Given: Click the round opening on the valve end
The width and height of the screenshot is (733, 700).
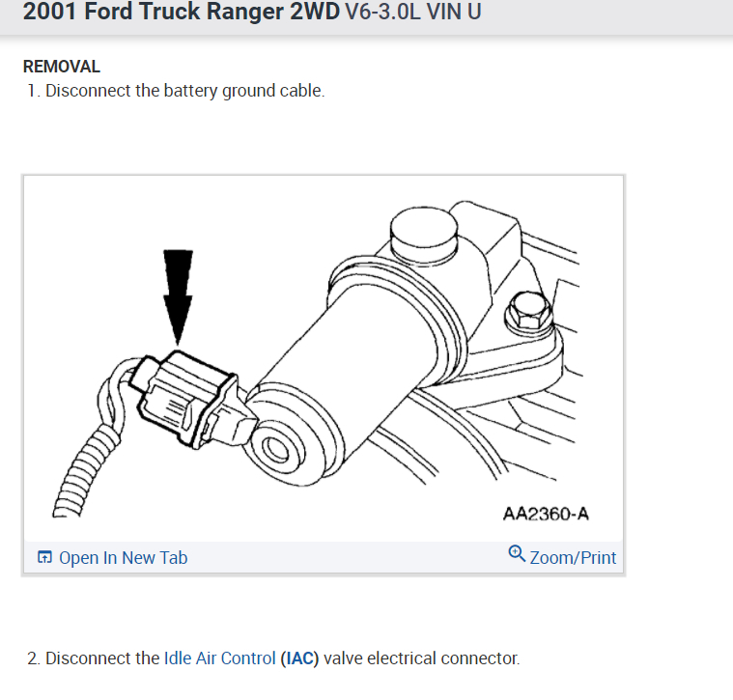Looking at the screenshot, I should (x=277, y=449).
